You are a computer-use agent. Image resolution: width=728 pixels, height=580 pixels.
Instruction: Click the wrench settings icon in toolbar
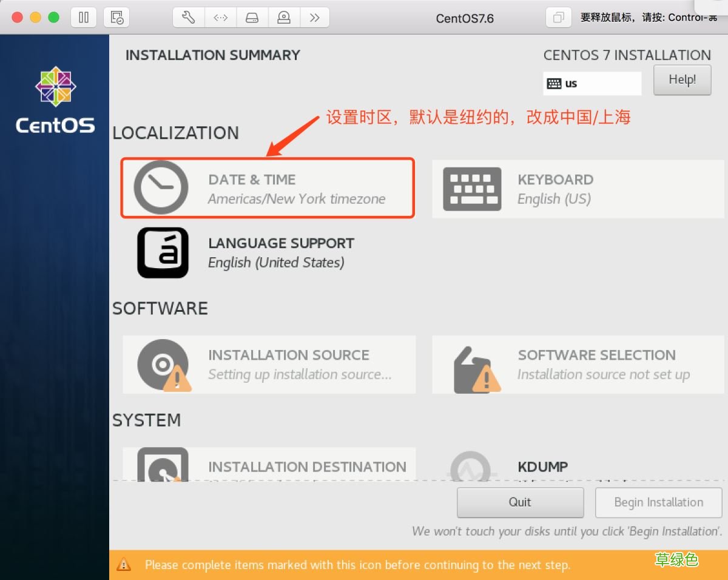(188, 17)
